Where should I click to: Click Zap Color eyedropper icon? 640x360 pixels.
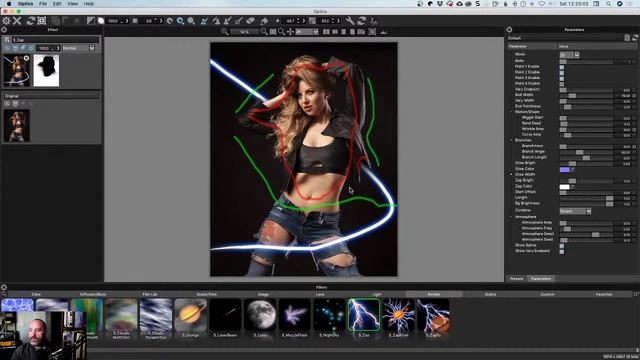[x=573, y=187]
